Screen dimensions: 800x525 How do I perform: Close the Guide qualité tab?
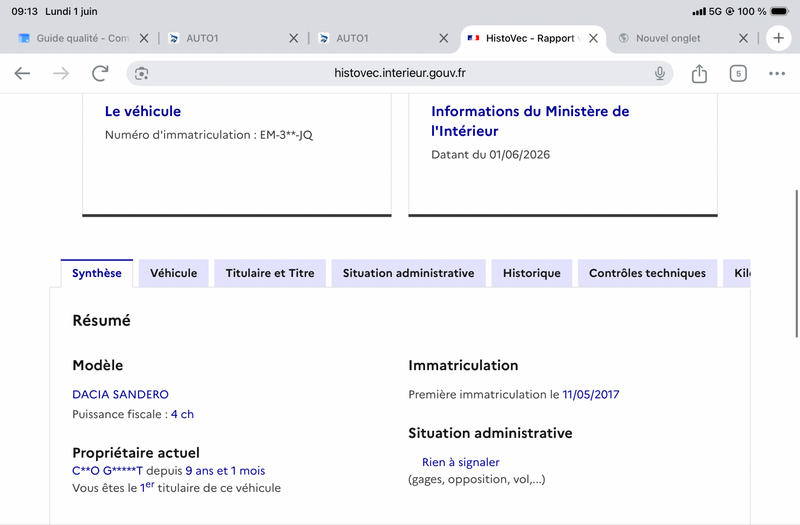(x=144, y=38)
